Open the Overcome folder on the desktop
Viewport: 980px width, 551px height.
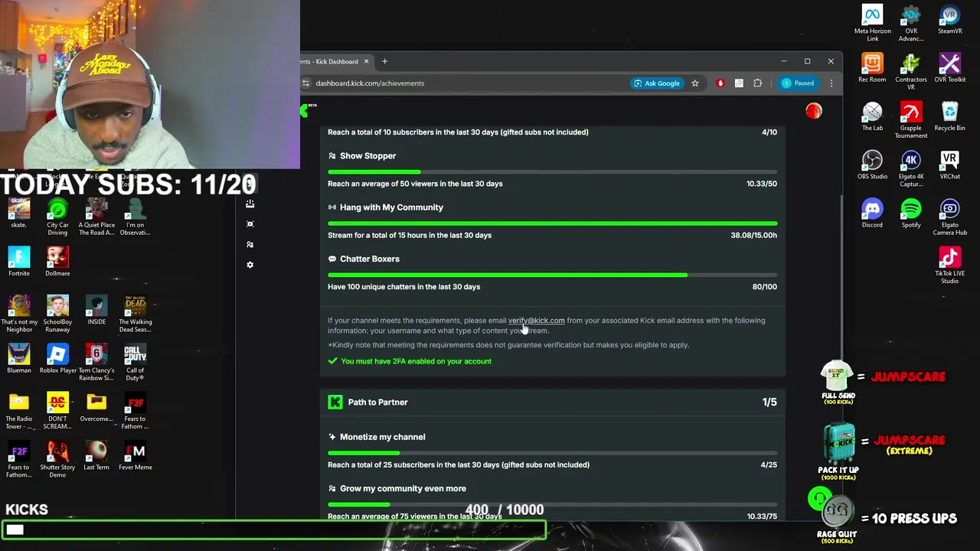96,406
